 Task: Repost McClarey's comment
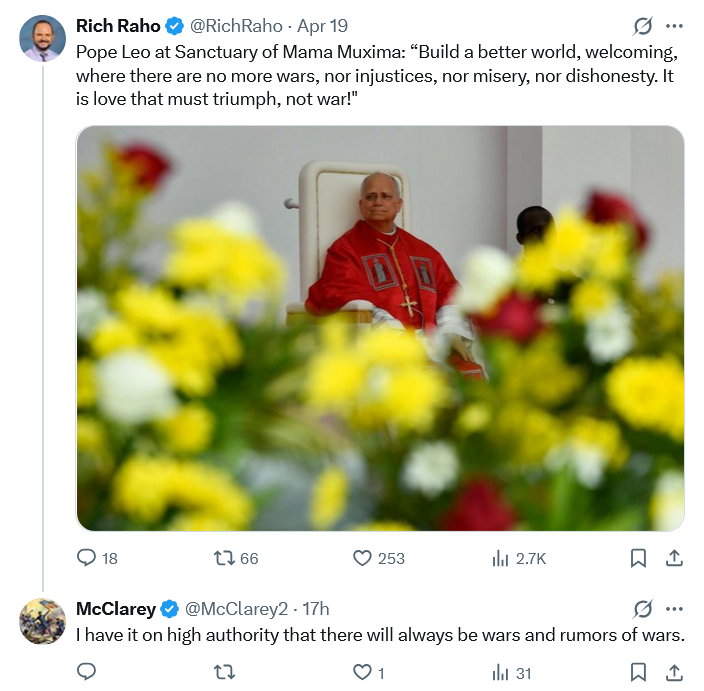pos(224,672)
